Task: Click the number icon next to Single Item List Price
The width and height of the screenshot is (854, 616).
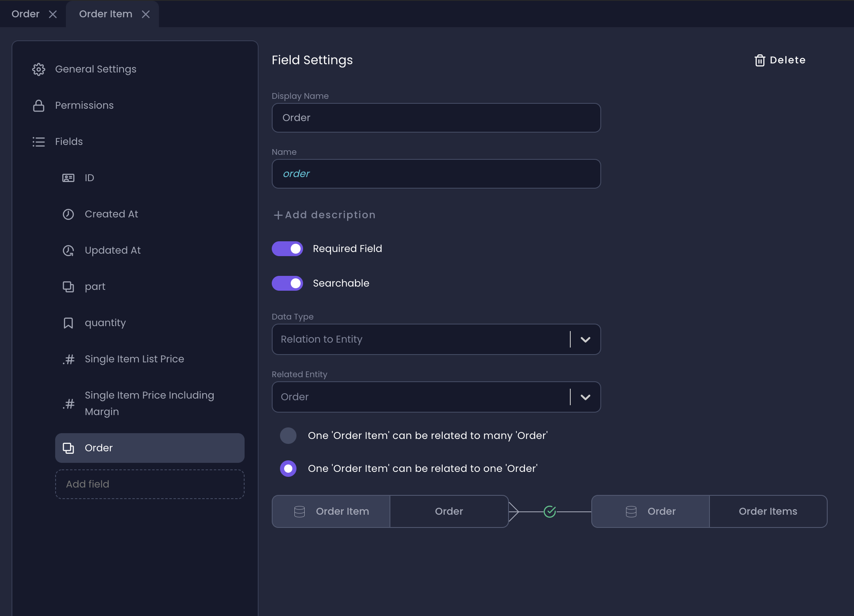Action: tap(68, 359)
